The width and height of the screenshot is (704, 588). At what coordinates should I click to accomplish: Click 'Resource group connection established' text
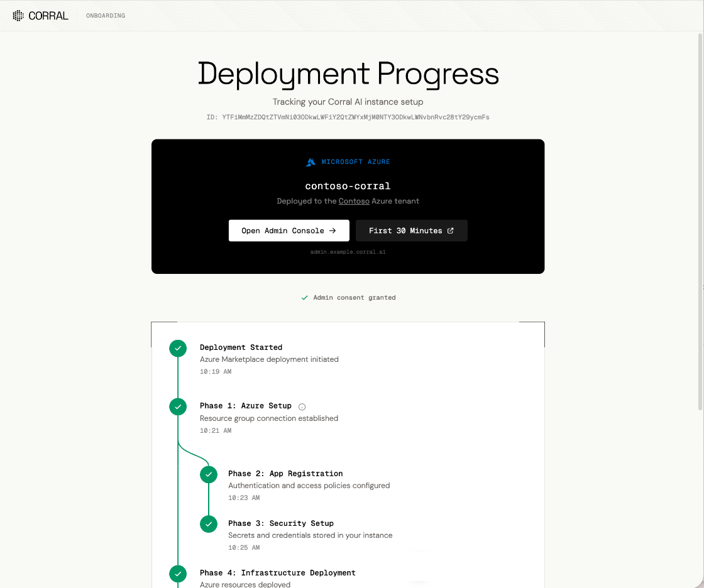pyautogui.click(x=269, y=418)
